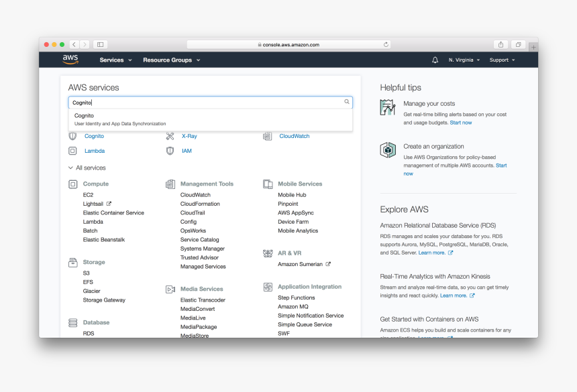This screenshot has height=392, width=577.
Task: Open the Resource Groups dropdown
Action: pyautogui.click(x=172, y=60)
